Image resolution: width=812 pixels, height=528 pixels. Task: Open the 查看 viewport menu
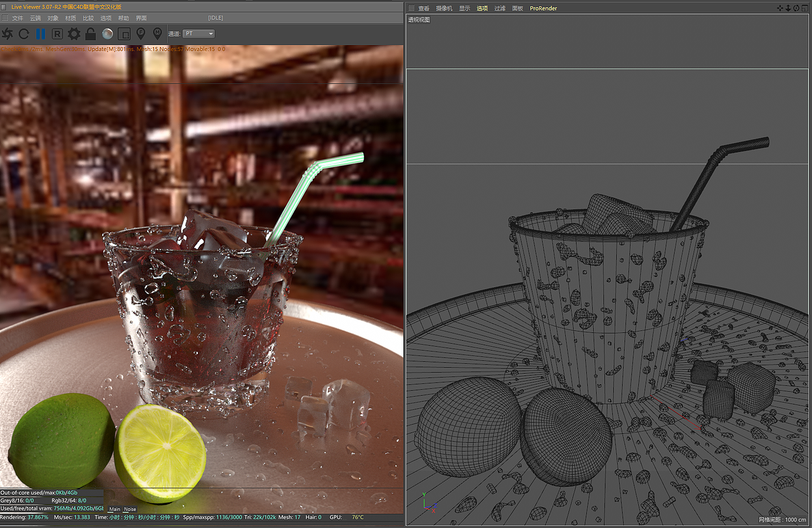pyautogui.click(x=424, y=8)
